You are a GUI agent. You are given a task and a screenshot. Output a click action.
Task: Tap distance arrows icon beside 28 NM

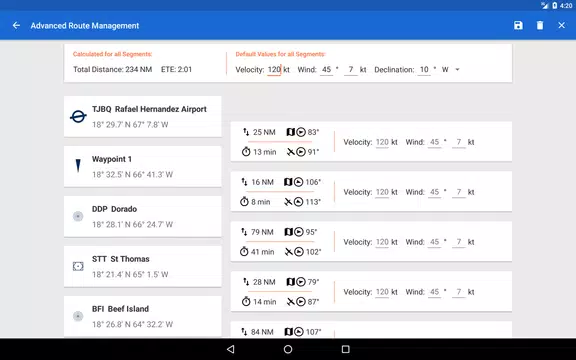(x=246, y=282)
